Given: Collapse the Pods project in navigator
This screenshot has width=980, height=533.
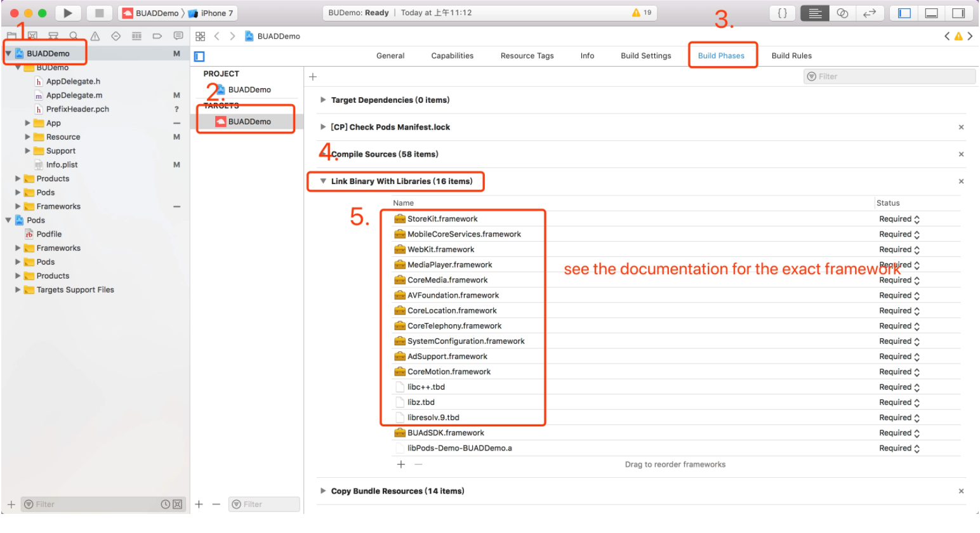Looking at the screenshot, I should [x=8, y=220].
